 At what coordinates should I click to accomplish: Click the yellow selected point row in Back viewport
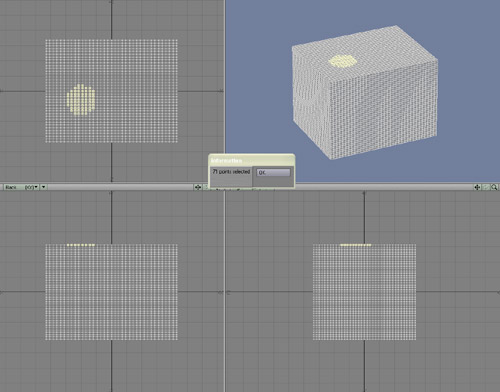click(81, 245)
